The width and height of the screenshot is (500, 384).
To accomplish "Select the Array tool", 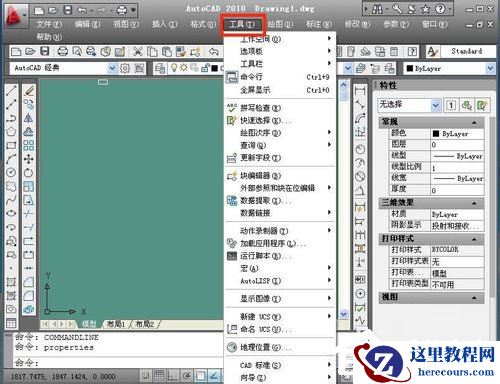I will 29,145.
